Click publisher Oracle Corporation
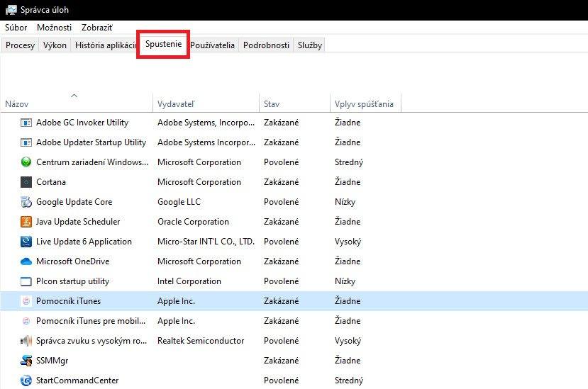This screenshot has width=588, height=389. coord(193,222)
